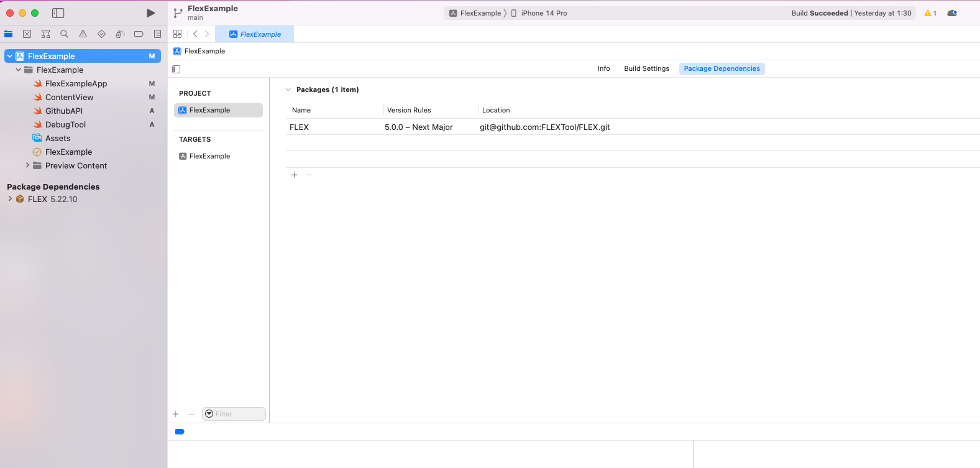Remove target with bottom minus button
This screenshot has width=980, height=468.
[x=191, y=414]
